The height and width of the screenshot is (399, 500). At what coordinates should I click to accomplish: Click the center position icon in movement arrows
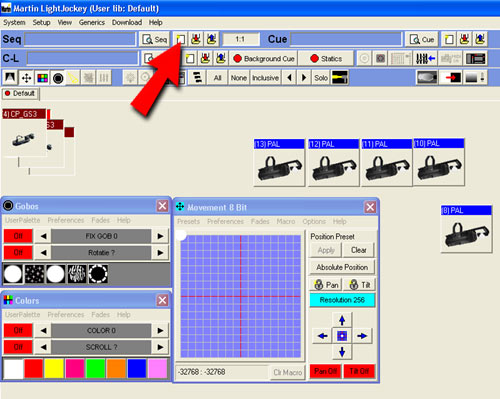342,336
